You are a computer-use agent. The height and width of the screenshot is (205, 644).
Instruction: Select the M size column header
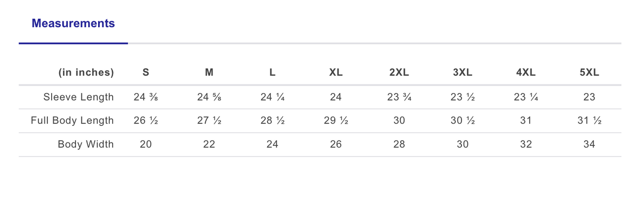(209, 72)
